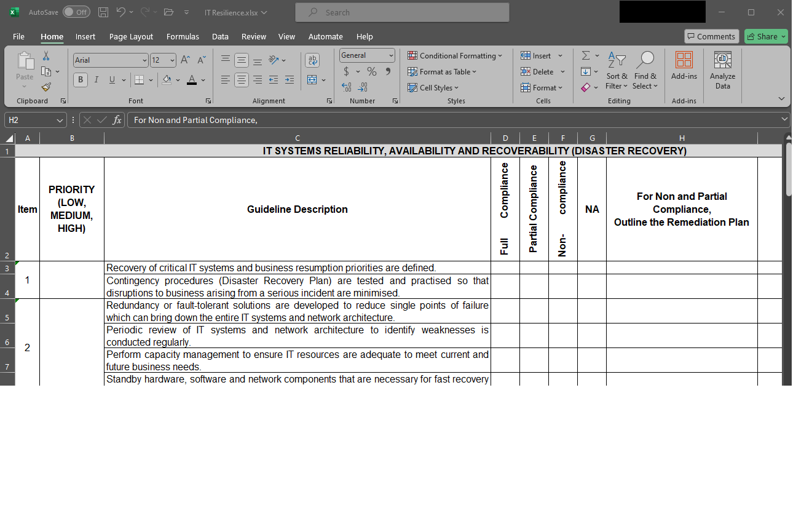Switch to the Formulas tab
This screenshot has width=812, height=516.
183,36
